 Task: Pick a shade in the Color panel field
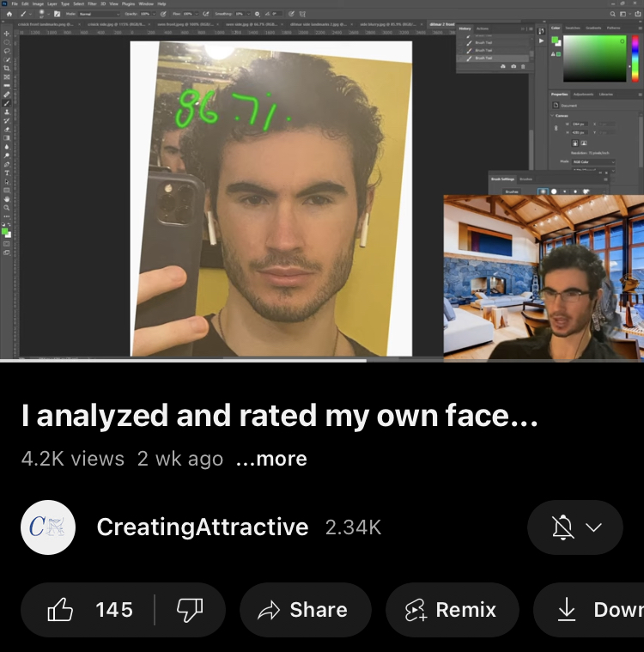point(594,58)
